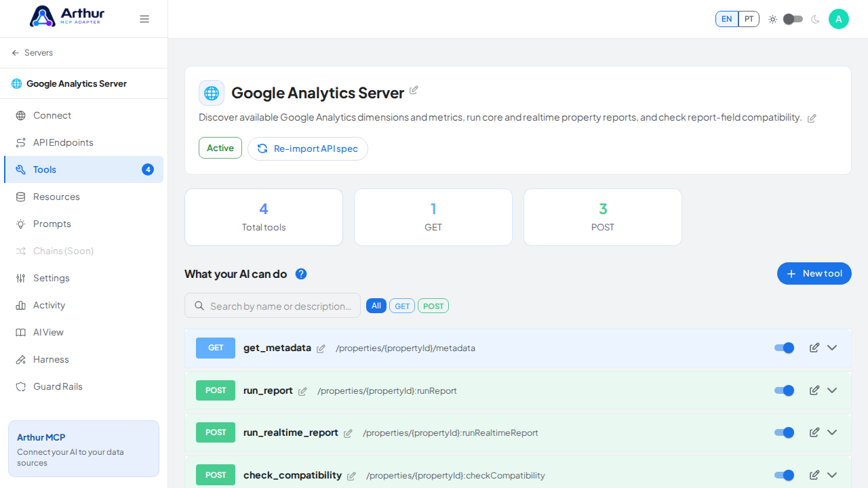Disable the get_metadata tool switch

coord(785,348)
